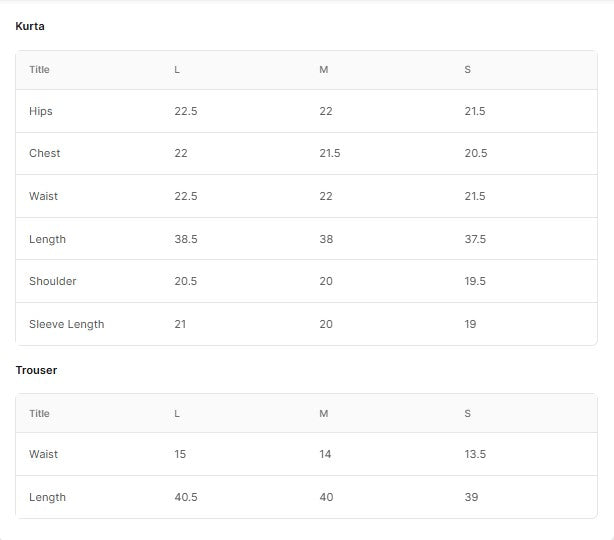Viewport: 614px width, 540px height.
Task: Select Shoulder size S value 19.5
Action: click(x=475, y=281)
